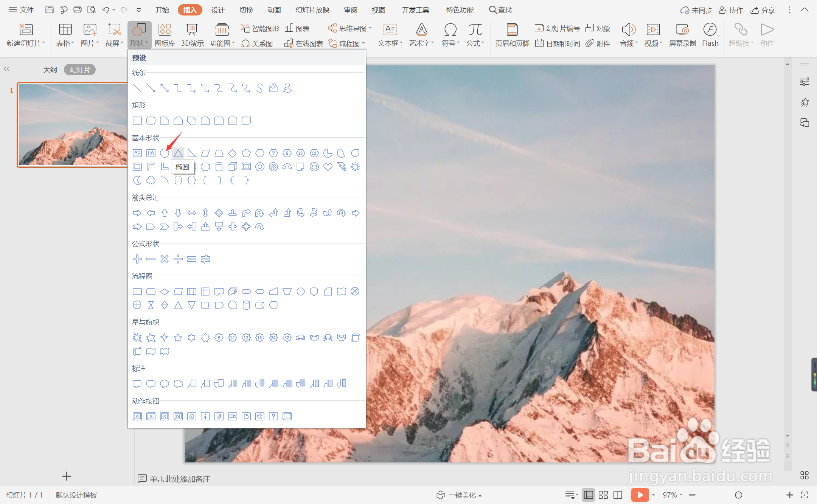Expand the New Slide dropdown
The width and height of the screenshot is (817, 504).
[26, 43]
